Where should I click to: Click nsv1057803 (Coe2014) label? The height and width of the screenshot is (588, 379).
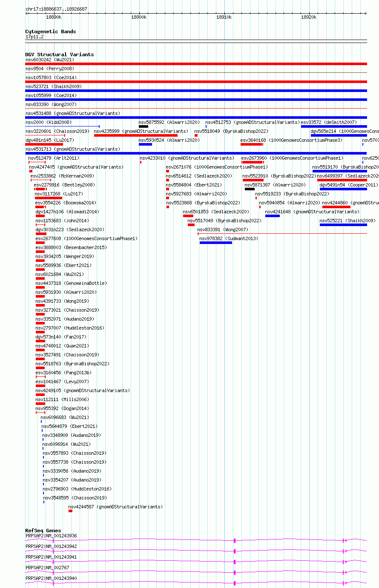click(51, 77)
